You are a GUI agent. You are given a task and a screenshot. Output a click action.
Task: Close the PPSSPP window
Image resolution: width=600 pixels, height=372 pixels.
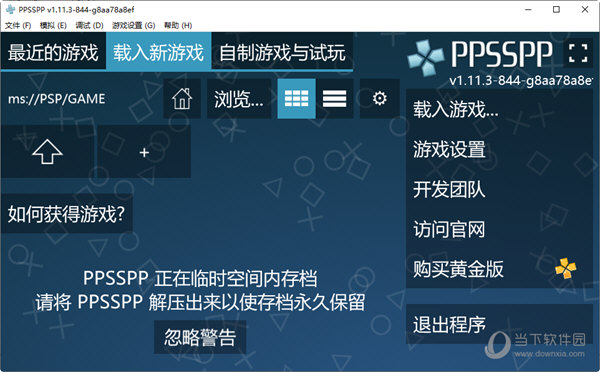(x=585, y=9)
